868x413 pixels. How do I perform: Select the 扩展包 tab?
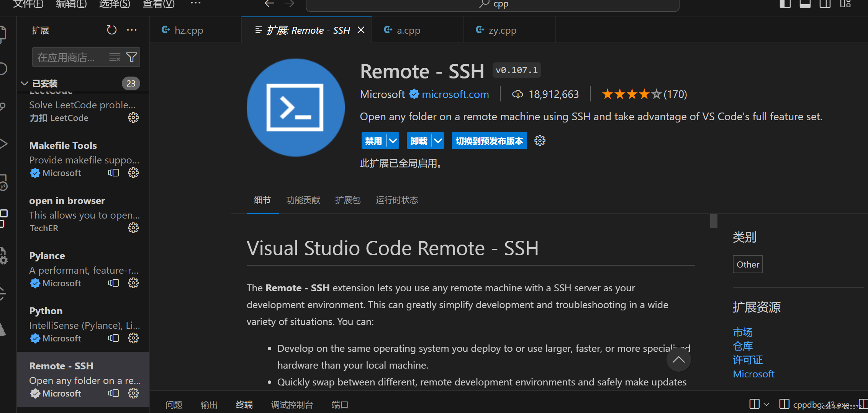click(348, 200)
